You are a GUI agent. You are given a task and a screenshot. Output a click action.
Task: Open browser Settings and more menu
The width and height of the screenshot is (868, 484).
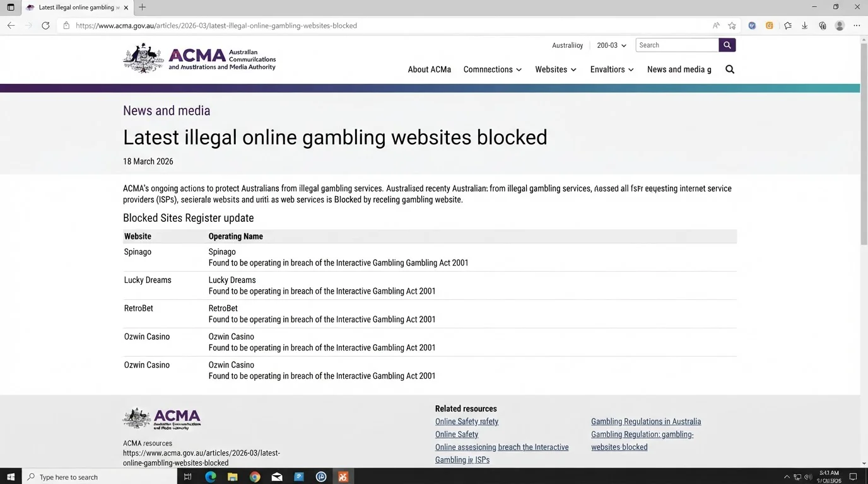[857, 26]
